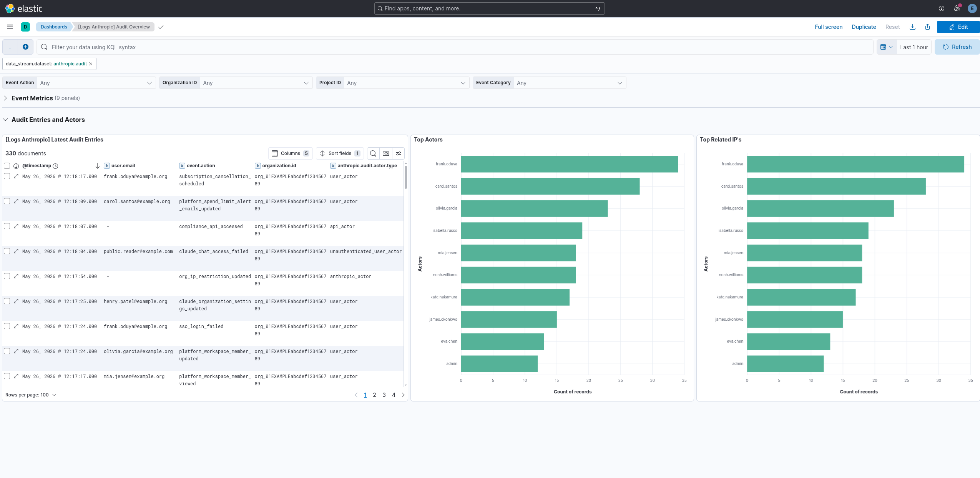Click the Edit dashboard button
Viewport: 980px width, 478px height.
point(958,27)
